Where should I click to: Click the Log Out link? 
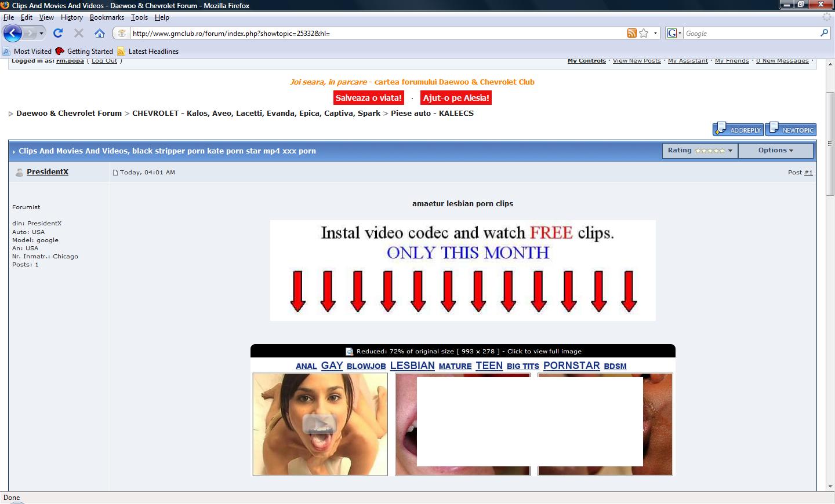(104, 61)
